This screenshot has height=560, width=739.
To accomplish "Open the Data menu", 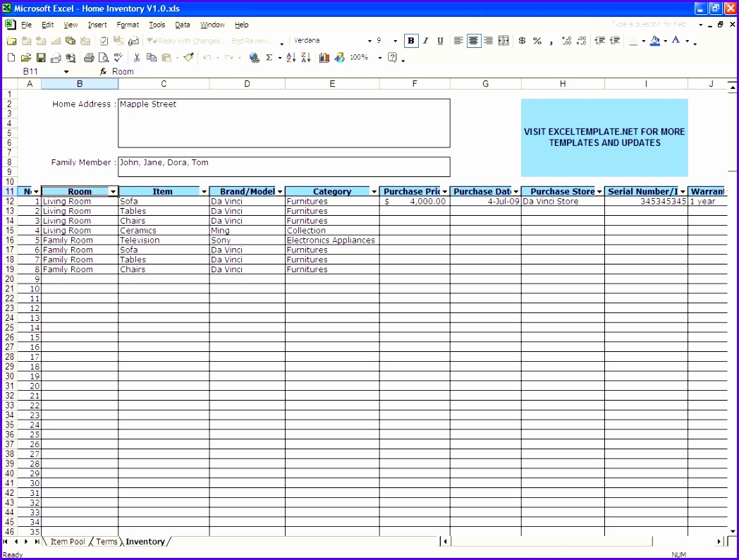I will point(182,25).
